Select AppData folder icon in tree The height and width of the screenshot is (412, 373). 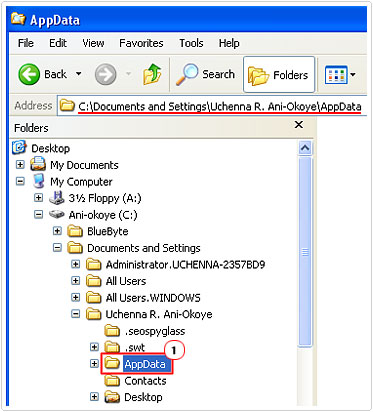(112, 364)
